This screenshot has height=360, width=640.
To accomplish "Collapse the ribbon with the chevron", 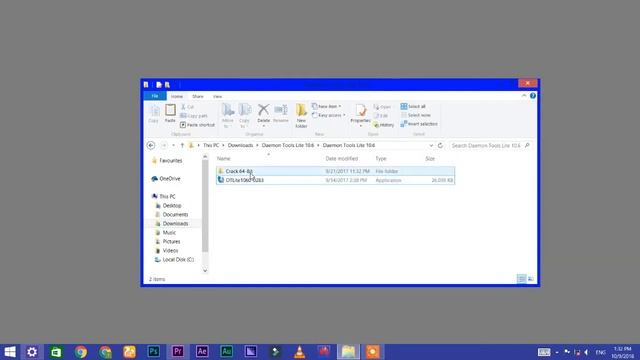I will point(524,96).
